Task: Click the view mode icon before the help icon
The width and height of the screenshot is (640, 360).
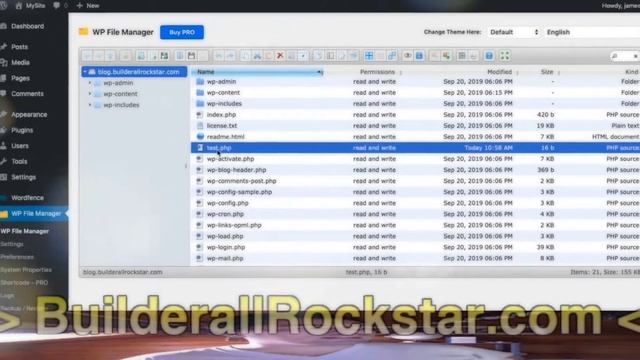Action: click(462, 56)
